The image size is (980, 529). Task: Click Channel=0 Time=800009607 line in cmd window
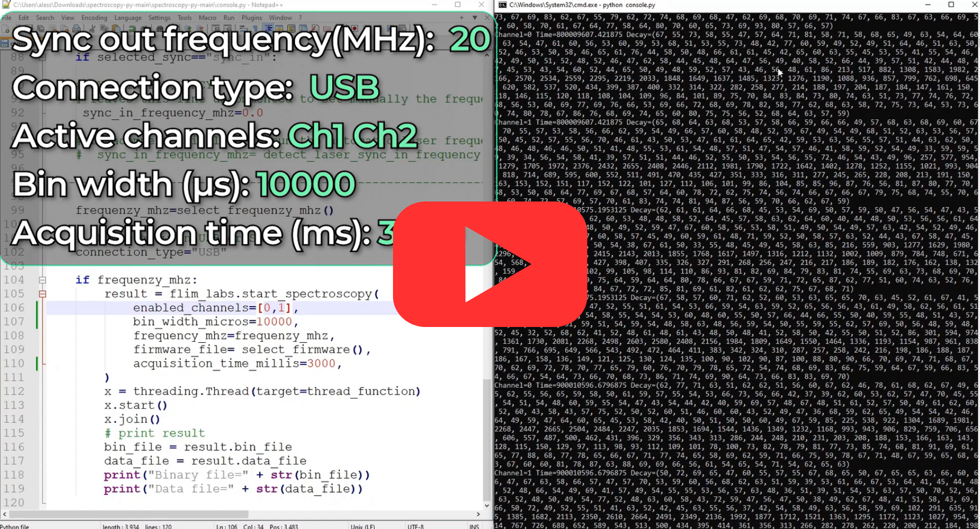click(737, 35)
